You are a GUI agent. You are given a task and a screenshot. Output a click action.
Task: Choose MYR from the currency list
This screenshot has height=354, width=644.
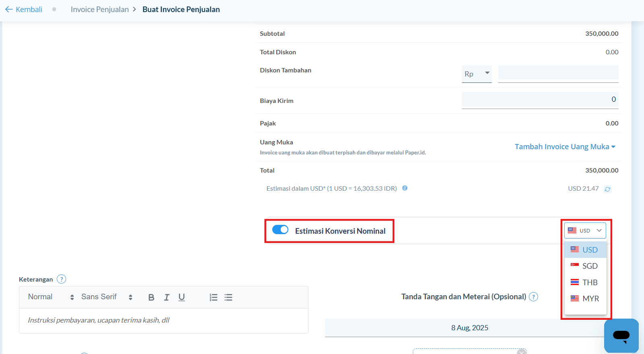(585, 298)
